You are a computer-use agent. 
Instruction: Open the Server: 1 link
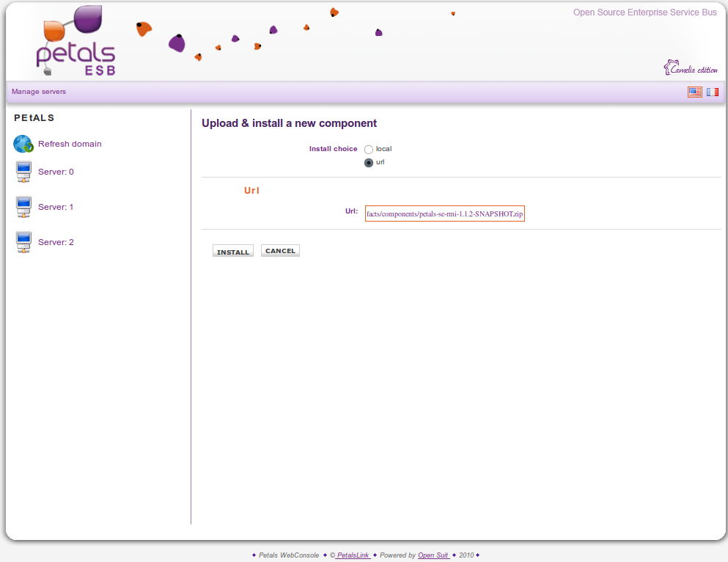coord(56,207)
